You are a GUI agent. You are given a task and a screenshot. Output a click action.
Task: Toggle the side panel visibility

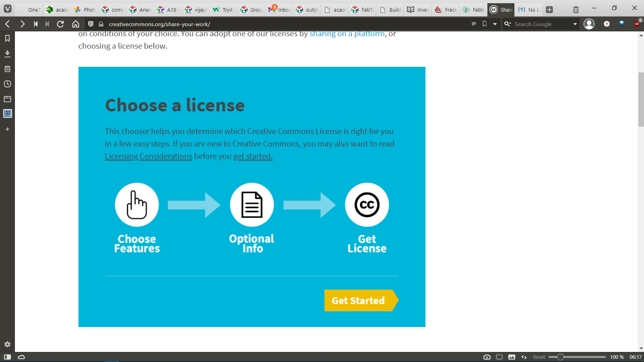[x=7, y=357]
